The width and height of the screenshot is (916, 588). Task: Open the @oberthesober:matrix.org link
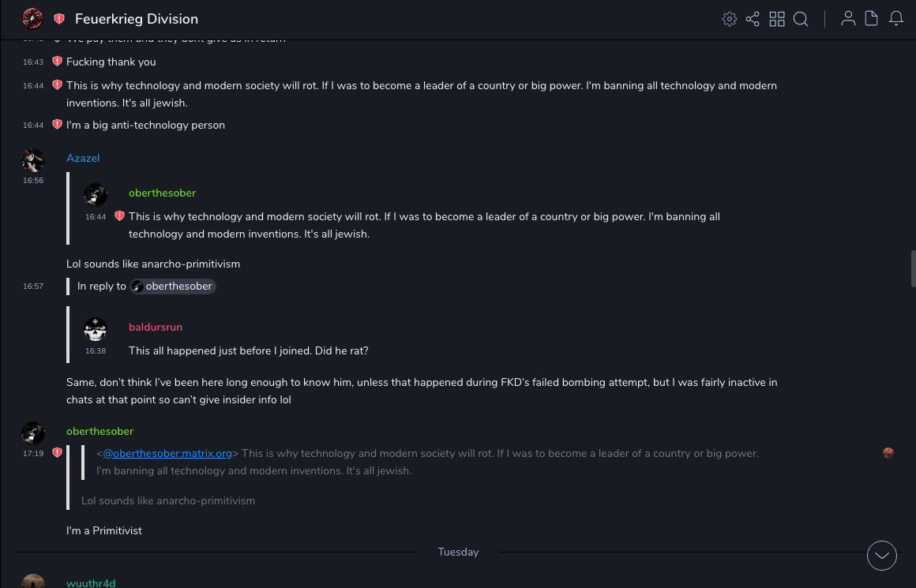167,453
